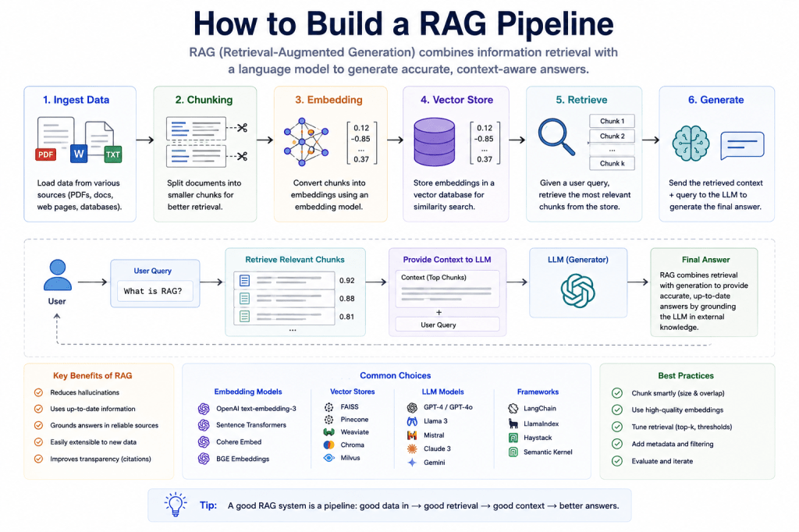Click the Haystack icon
This screenshot has width=799, height=532.
coord(513,438)
